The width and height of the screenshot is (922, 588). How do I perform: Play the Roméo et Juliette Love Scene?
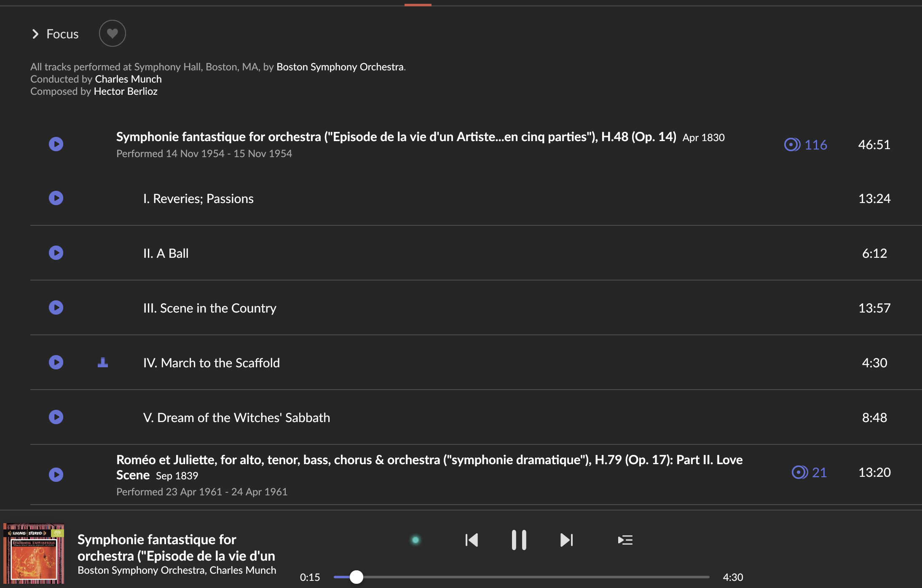point(56,475)
